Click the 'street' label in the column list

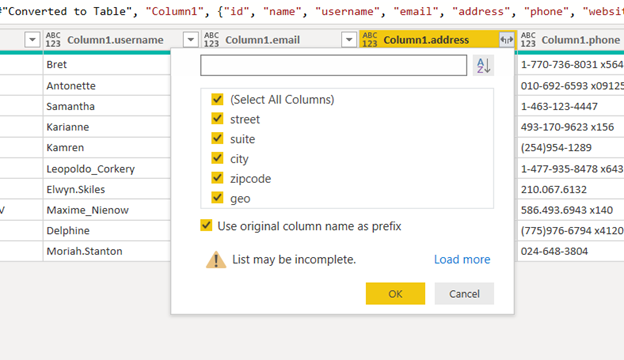click(245, 119)
